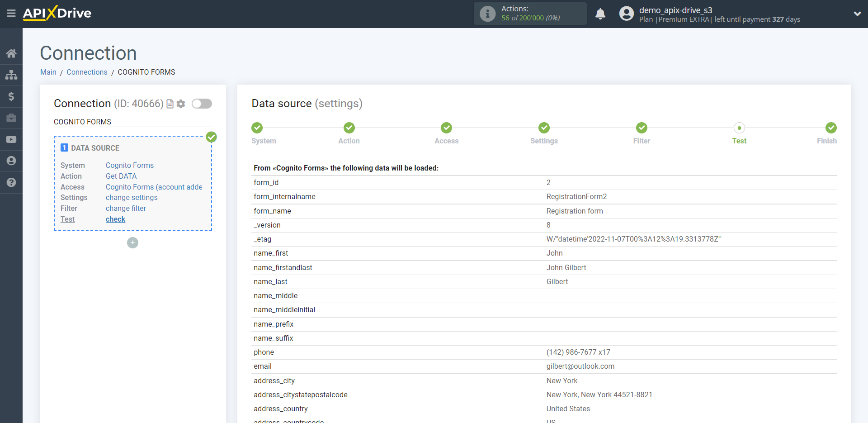This screenshot has width=868, height=423.
Task: Select the address_country value United States
Action: pos(568,409)
